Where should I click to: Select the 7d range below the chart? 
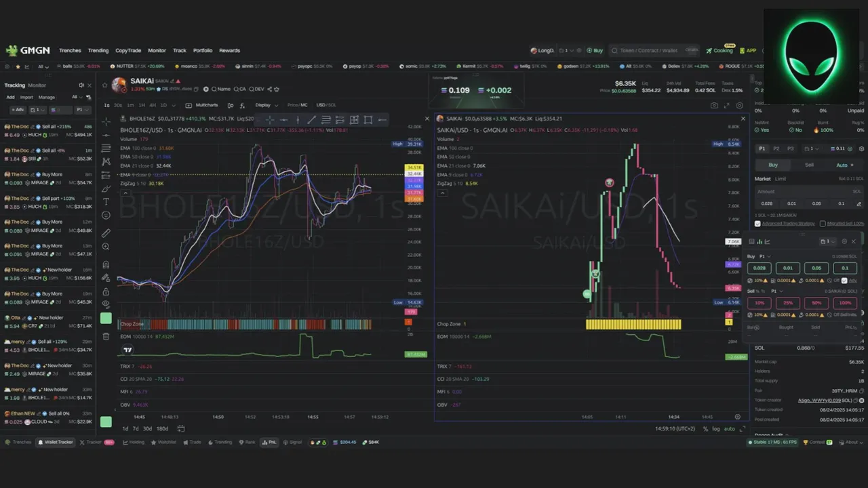[x=136, y=428]
